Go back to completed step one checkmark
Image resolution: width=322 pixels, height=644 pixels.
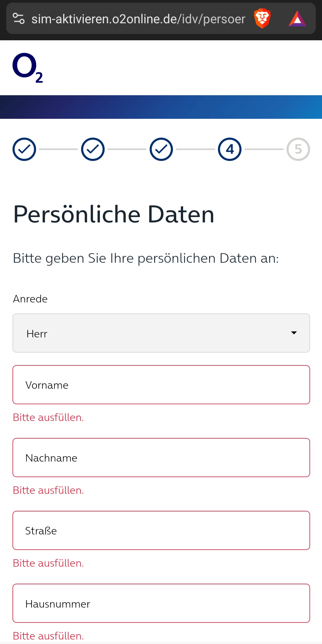(24, 149)
